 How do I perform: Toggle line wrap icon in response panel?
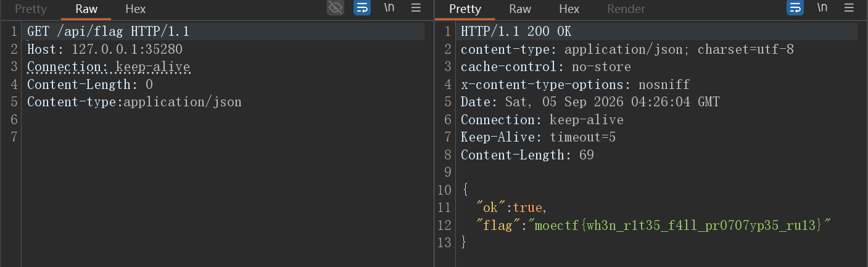pyautogui.click(x=795, y=8)
